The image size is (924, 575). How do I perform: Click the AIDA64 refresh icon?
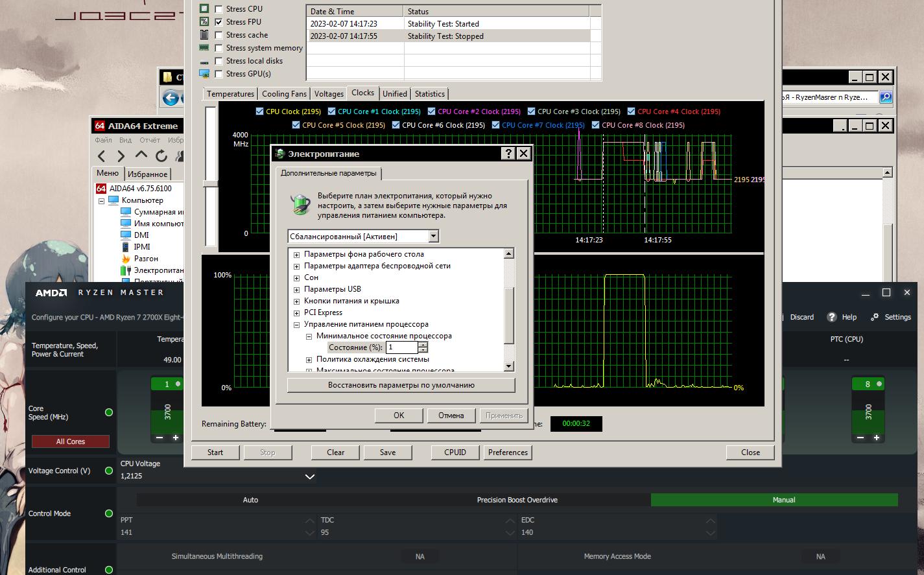tap(161, 156)
